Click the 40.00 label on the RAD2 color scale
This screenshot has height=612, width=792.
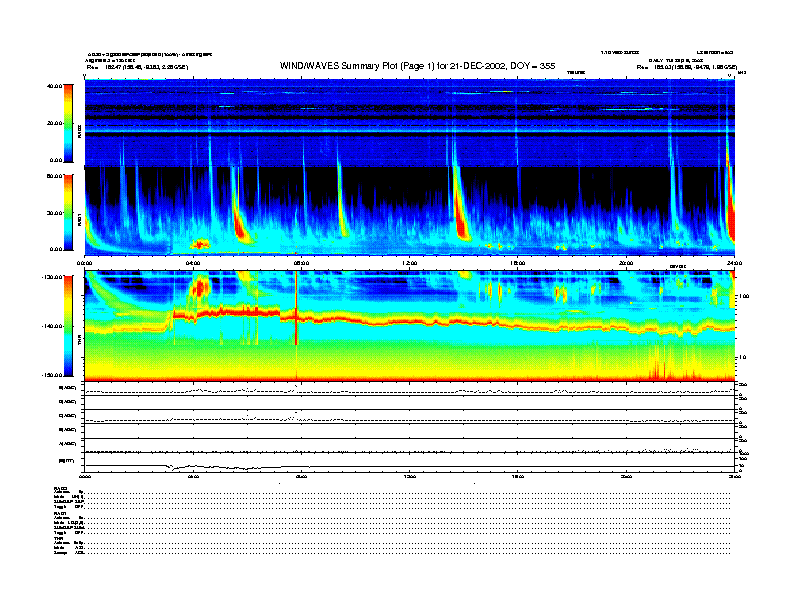pos(54,86)
